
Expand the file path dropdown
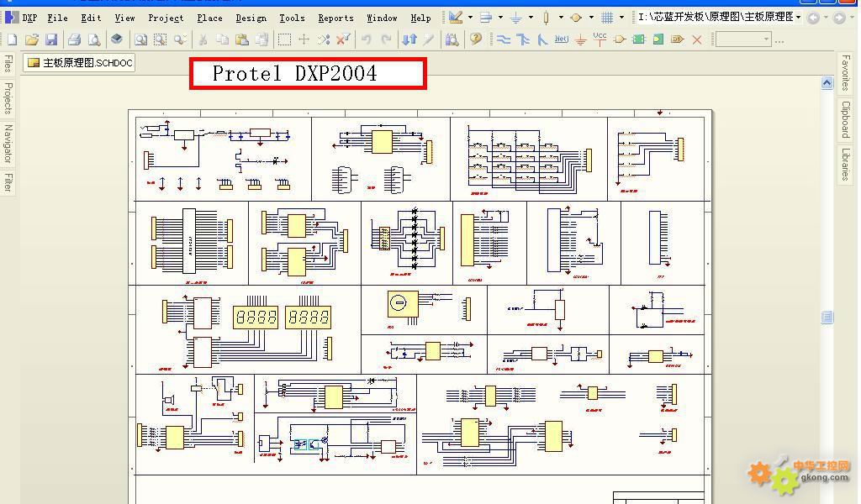point(798,18)
